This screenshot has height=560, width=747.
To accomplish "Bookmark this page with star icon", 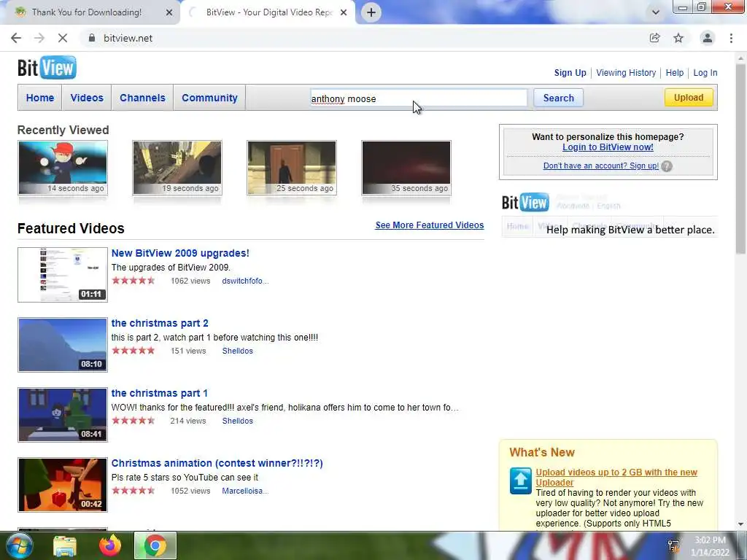I will coord(678,38).
